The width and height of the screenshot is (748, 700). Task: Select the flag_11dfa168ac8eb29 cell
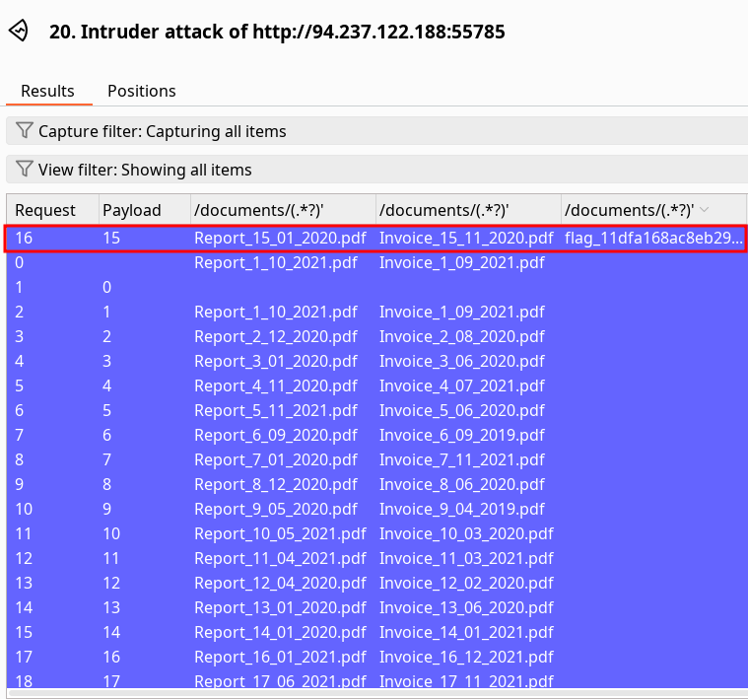point(653,238)
